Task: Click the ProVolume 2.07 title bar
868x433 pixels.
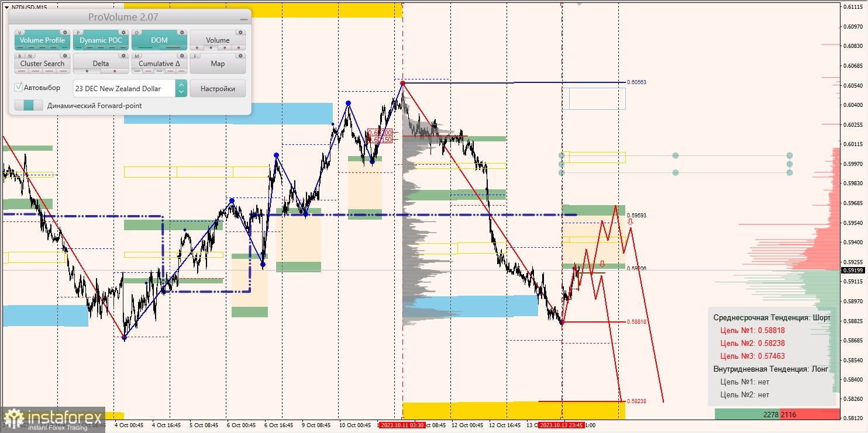Action: point(130,18)
